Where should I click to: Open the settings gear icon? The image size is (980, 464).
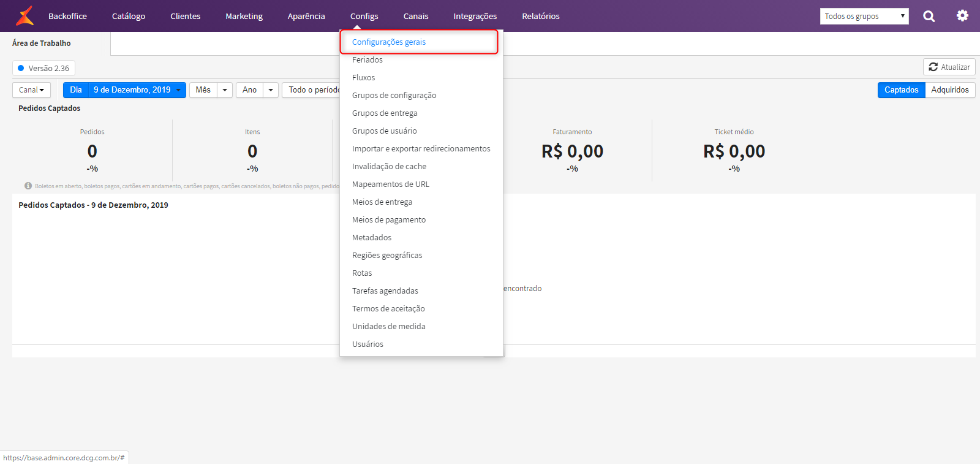962,16
